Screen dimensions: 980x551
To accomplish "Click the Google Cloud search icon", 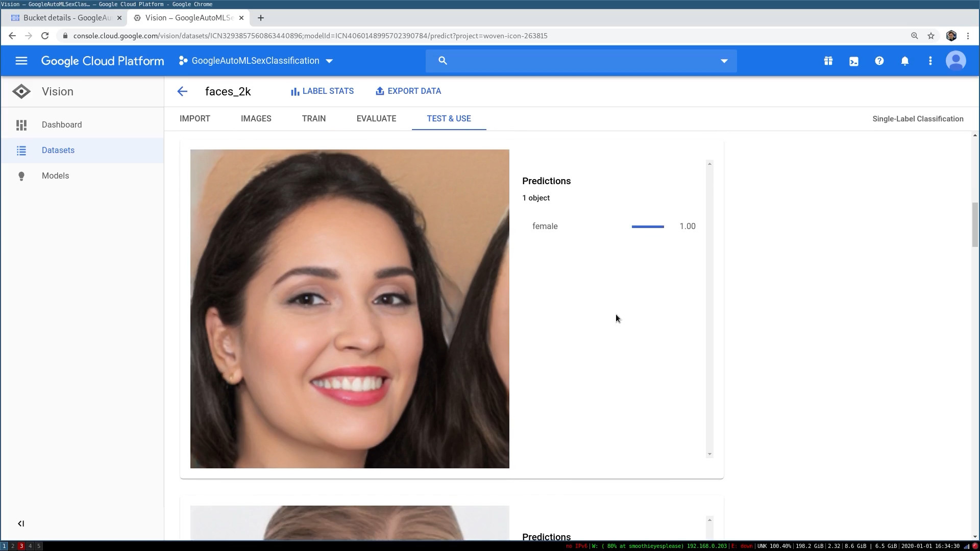I will pyautogui.click(x=442, y=61).
